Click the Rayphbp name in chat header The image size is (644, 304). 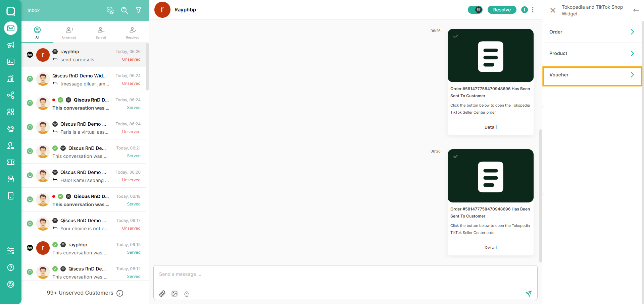(x=185, y=10)
